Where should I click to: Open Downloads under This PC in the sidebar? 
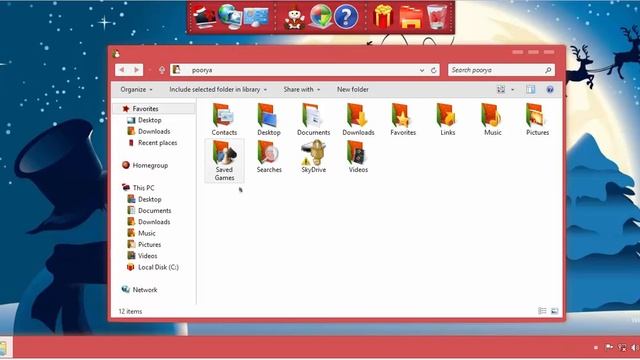pos(149,222)
